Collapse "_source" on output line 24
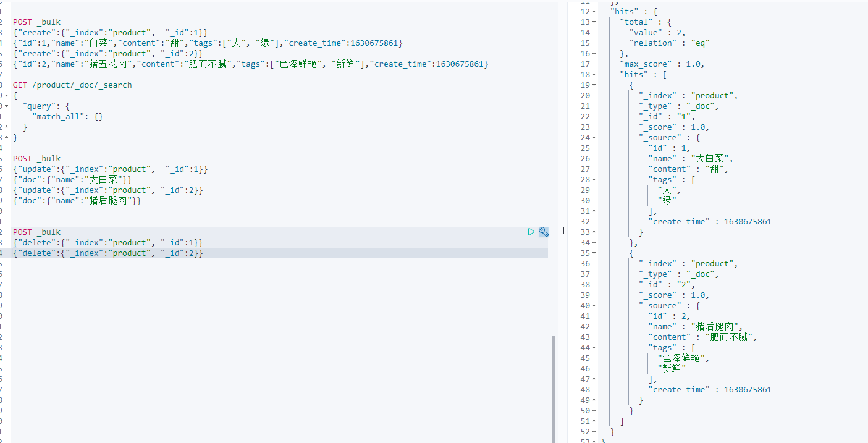 [x=594, y=137]
